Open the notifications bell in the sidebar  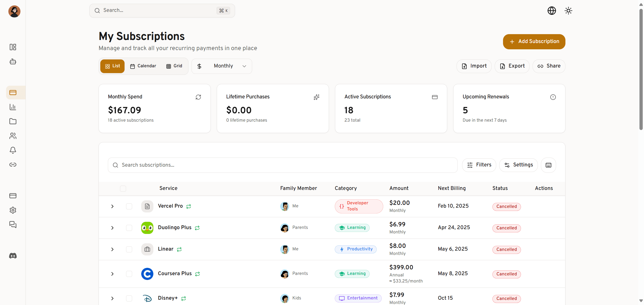click(x=13, y=150)
